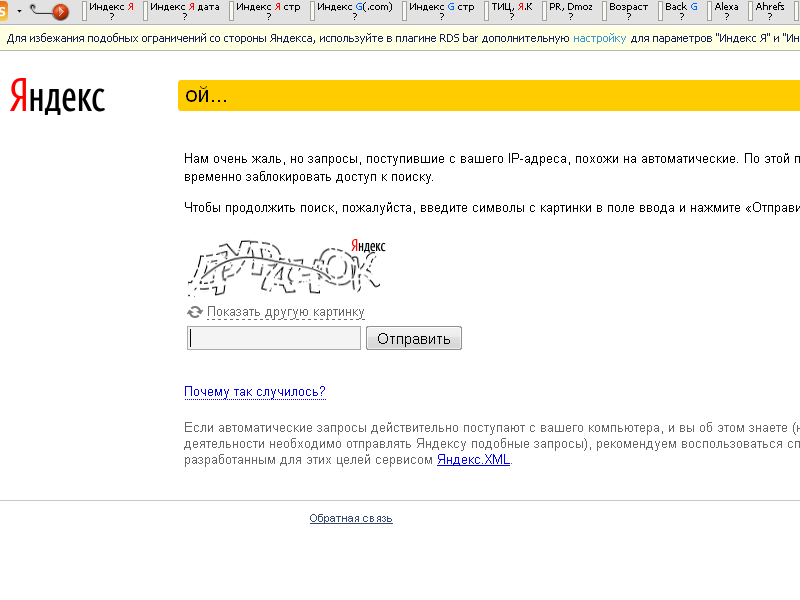This screenshot has height=600, width=800.
Task: Check the PR, Dmoz parameter
Action: [x=571, y=11]
